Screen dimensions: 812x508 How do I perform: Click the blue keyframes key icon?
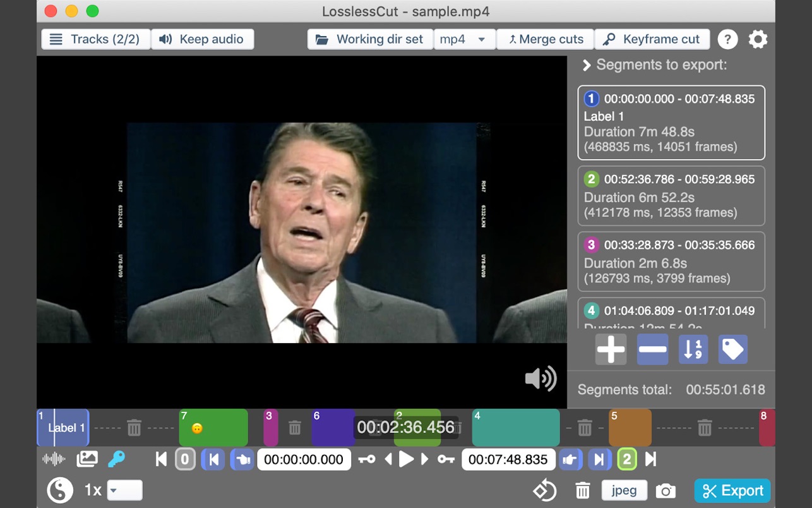(116, 459)
